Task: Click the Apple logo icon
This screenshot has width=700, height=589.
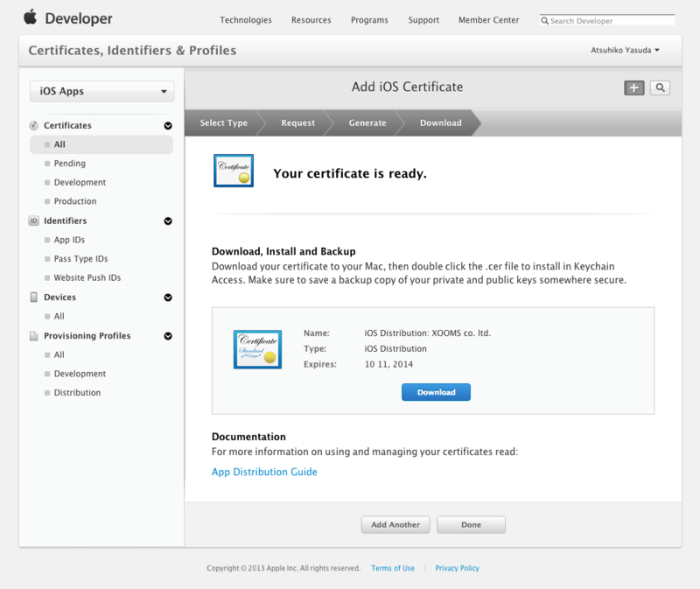Action: (31, 18)
